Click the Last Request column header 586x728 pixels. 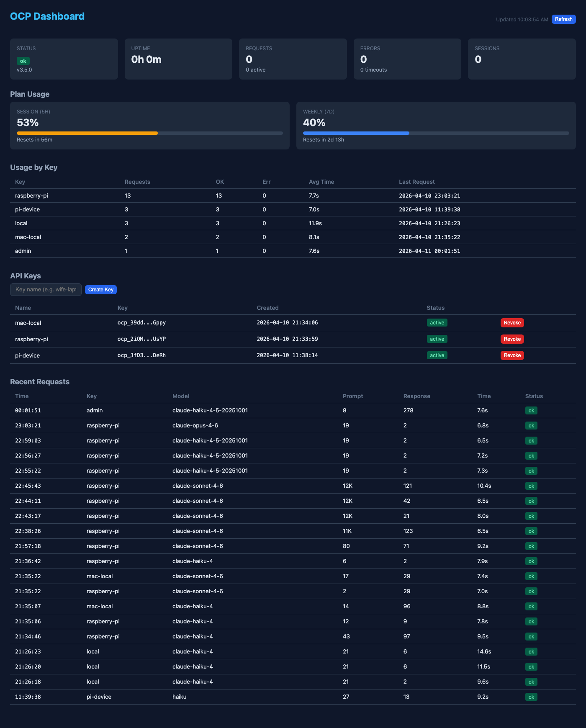[x=417, y=182]
